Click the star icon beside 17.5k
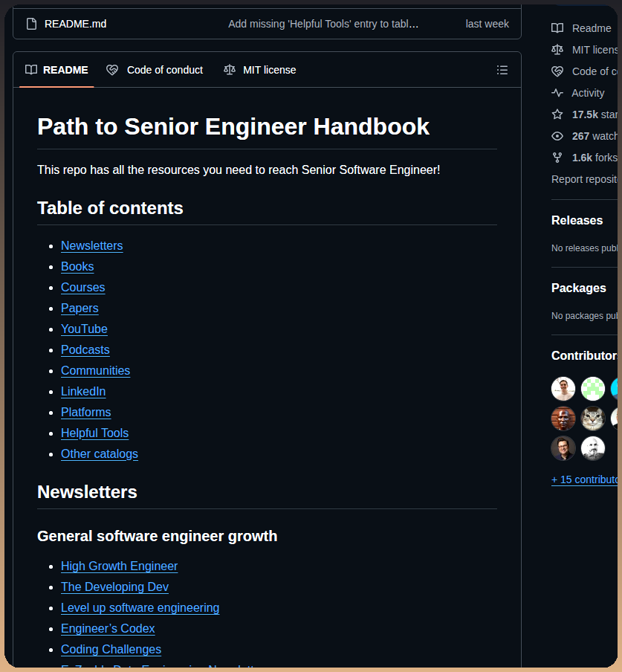Screen dimensions: 622x672 (557, 114)
